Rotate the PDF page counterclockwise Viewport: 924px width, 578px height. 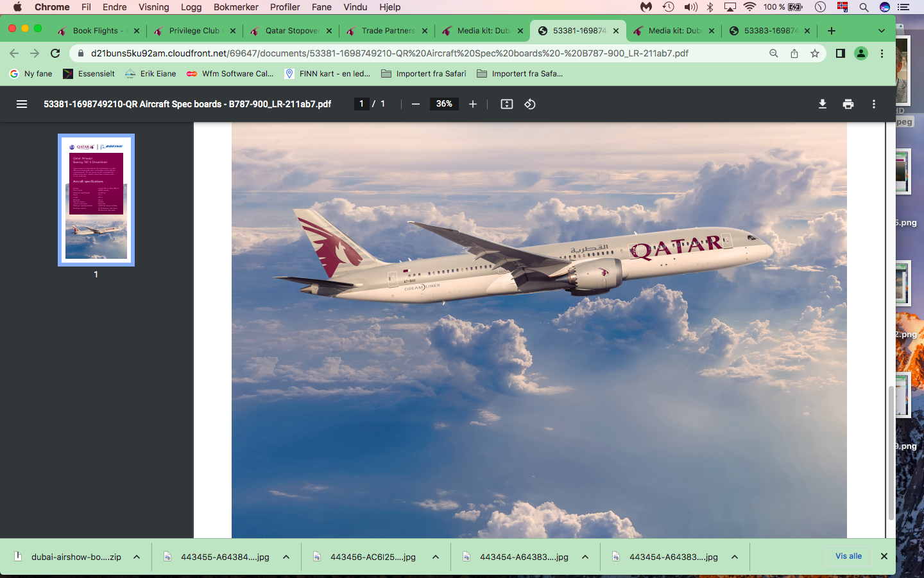530,104
